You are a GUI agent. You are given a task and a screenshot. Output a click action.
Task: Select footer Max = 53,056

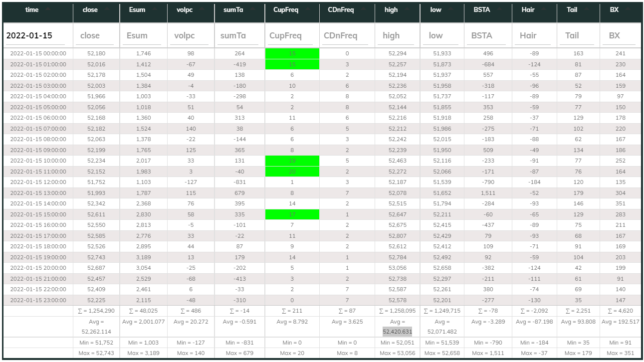pyautogui.click(x=397, y=353)
